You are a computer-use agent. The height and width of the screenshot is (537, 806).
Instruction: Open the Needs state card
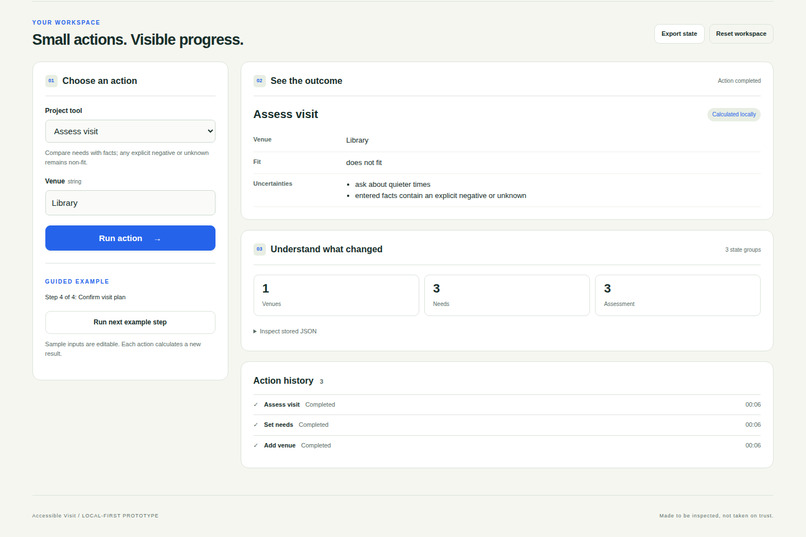coord(507,295)
